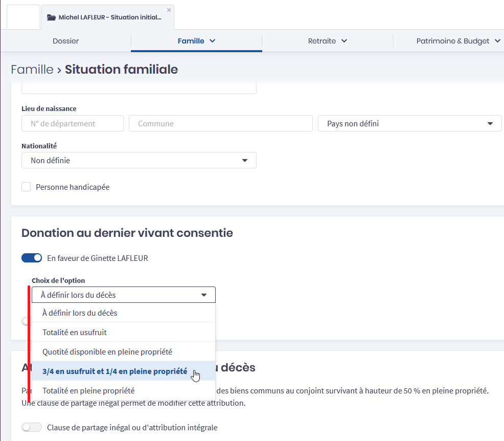Select Totalité en usufruit option

[75, 333]
